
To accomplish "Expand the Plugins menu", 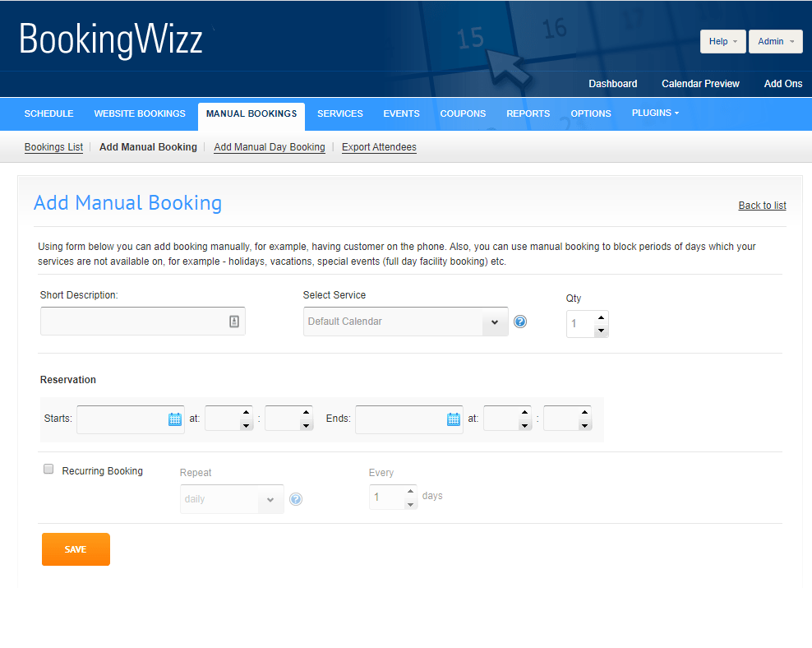I will pos(655,113).
